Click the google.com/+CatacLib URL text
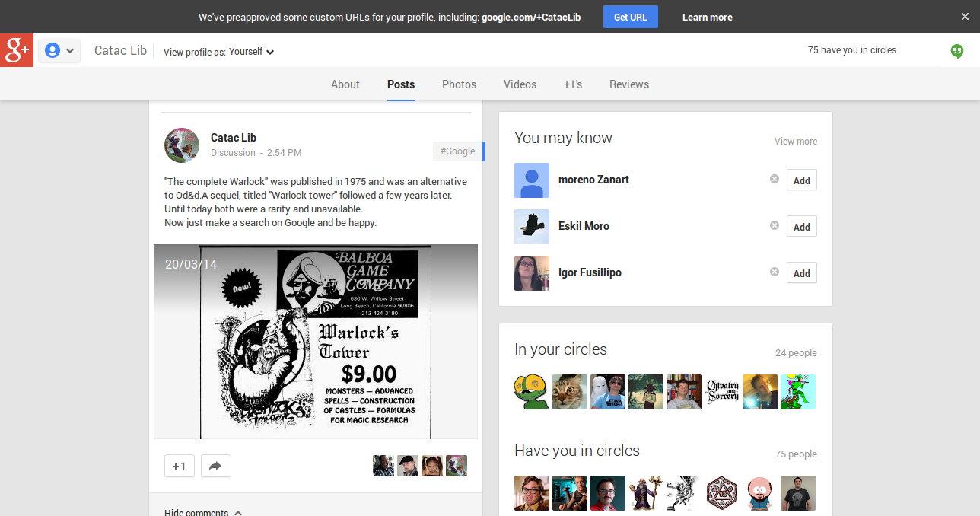980x516 pixels. [531, 17]
